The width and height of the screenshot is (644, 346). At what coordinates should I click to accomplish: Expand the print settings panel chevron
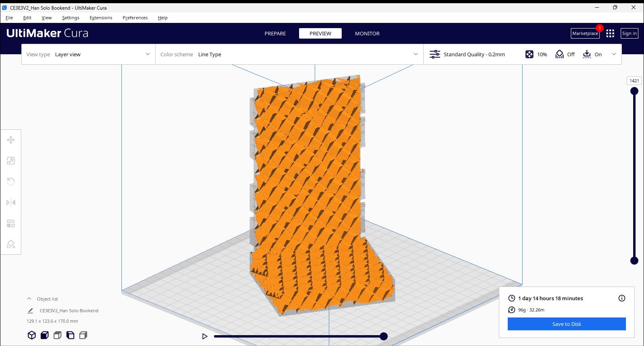[x=614, y=54]
